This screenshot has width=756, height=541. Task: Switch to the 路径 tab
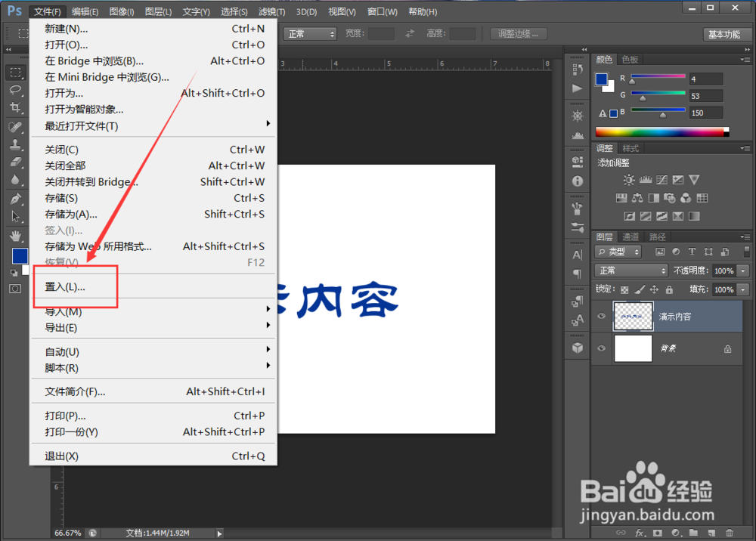click(657, 236)
